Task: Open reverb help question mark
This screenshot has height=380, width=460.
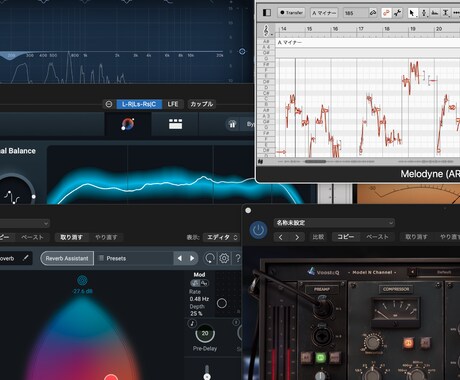Action: point(238,258)
